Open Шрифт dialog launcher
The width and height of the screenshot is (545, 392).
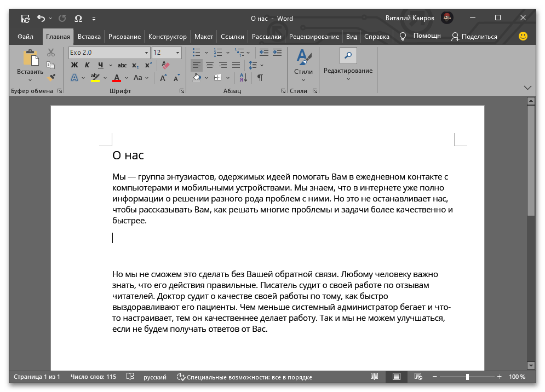[x=182, y=91]
